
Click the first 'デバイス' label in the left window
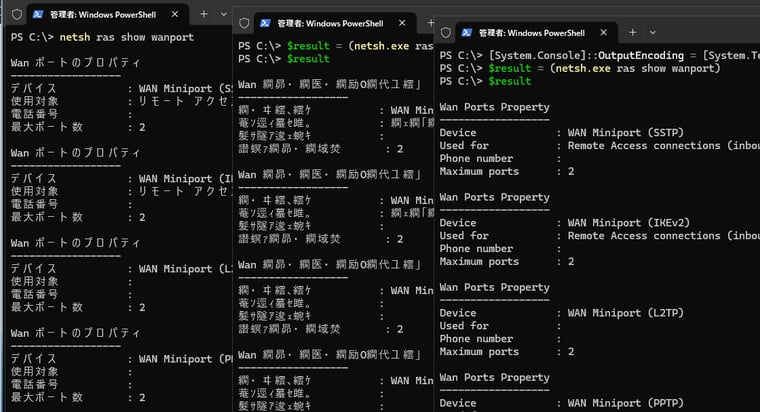click(x=34, y=89)
